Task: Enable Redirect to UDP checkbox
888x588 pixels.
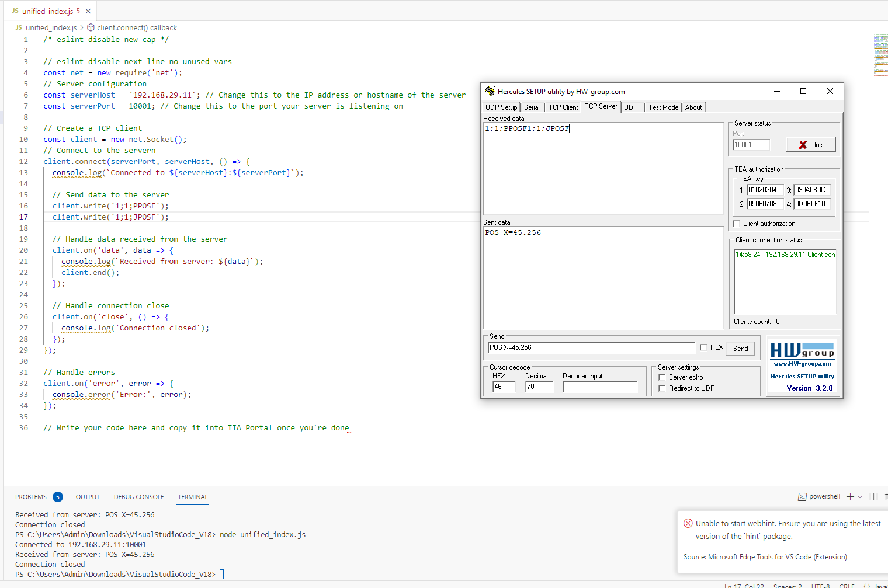Action: [662, 388]
